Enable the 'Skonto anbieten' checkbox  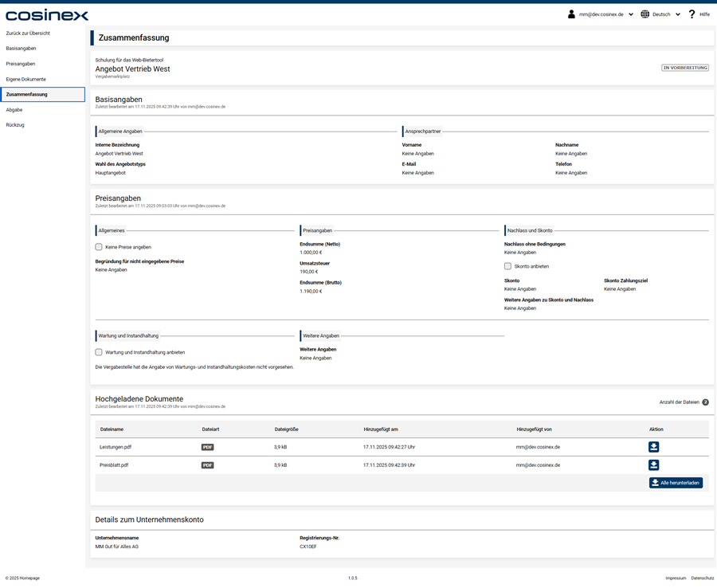pos(508,266)
